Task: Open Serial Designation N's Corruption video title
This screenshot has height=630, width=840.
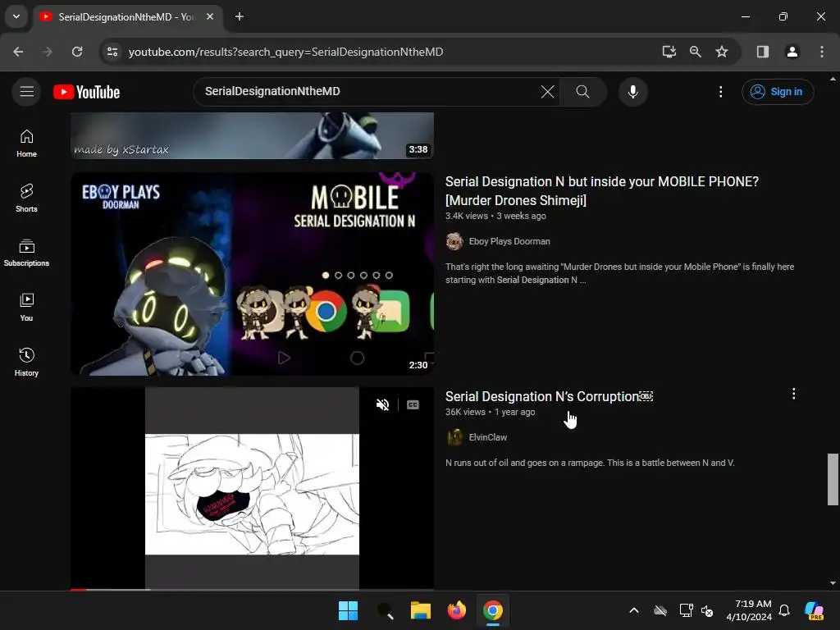Action: (x=549, y=396)
